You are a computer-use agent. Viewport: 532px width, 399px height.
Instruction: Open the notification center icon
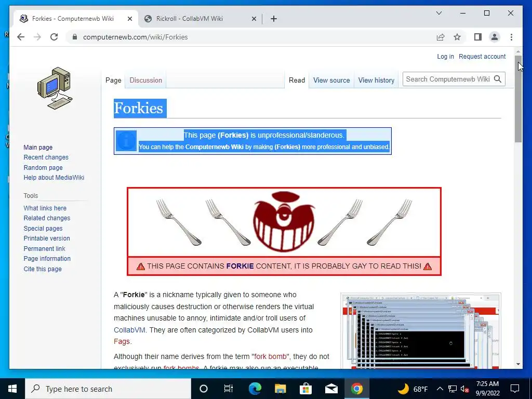point(515,389)
